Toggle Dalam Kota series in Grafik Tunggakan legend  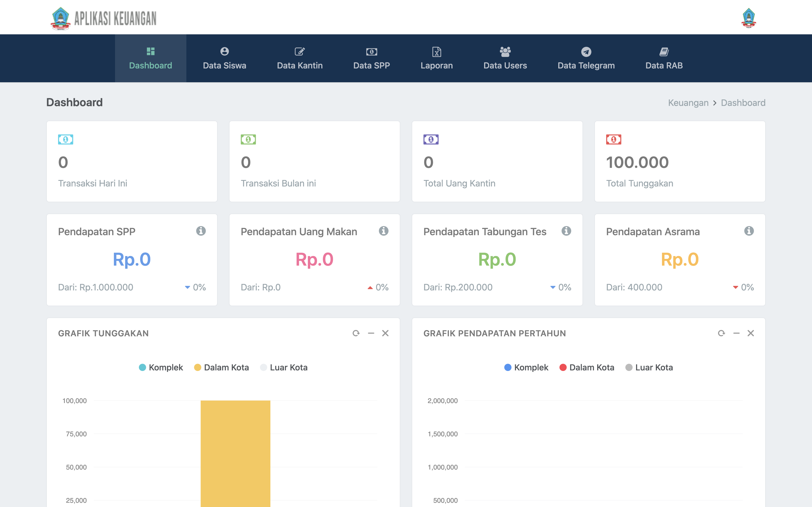[221, 368]
